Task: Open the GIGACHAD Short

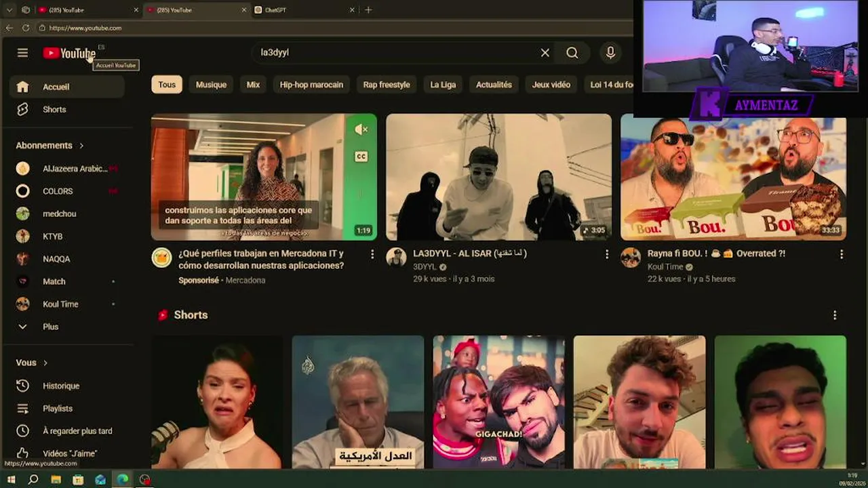Action: pyautogui.click(x=498, y=402)
